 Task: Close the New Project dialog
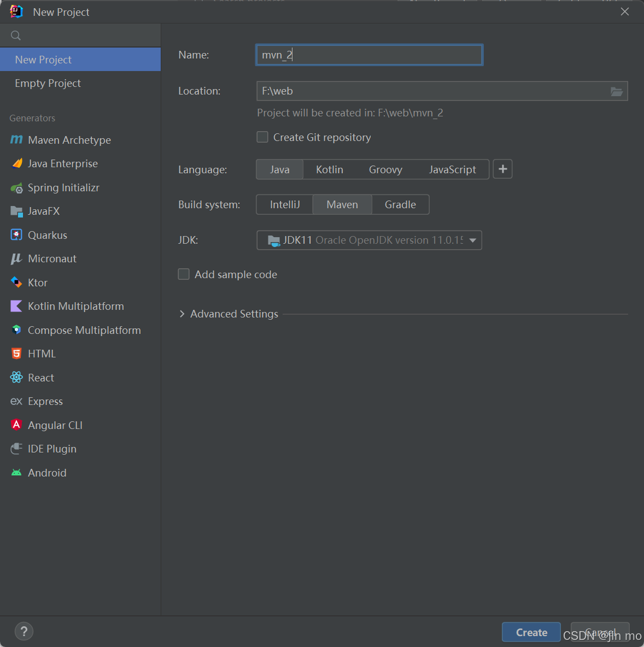pyautogui.click(x=625, y=11)
